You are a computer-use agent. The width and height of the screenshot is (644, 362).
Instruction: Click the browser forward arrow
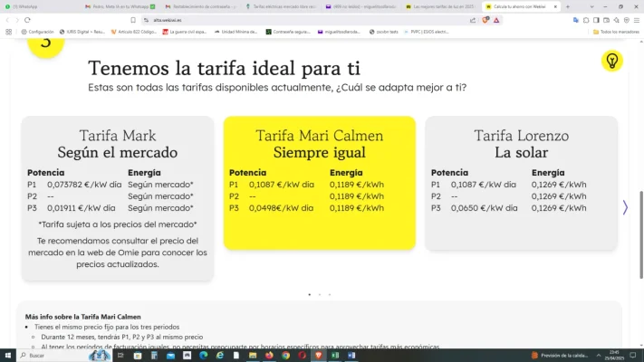pos(17,20)
